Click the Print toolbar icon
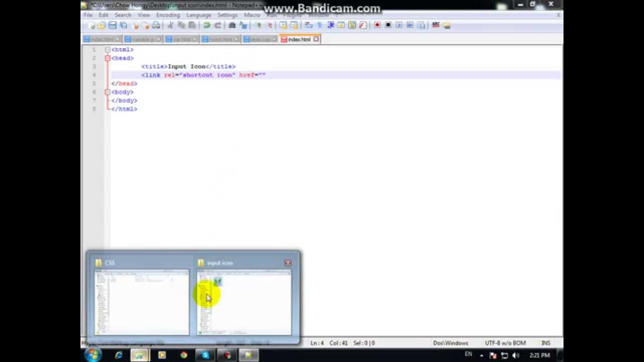 157,25
